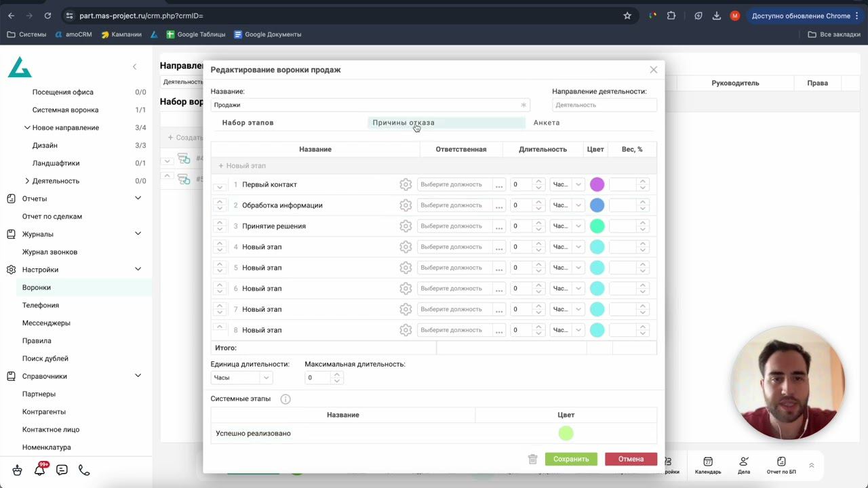Collapse the Отчеты section chevron
The height and width of the screenshot is (488, 868).
(138, 199)
